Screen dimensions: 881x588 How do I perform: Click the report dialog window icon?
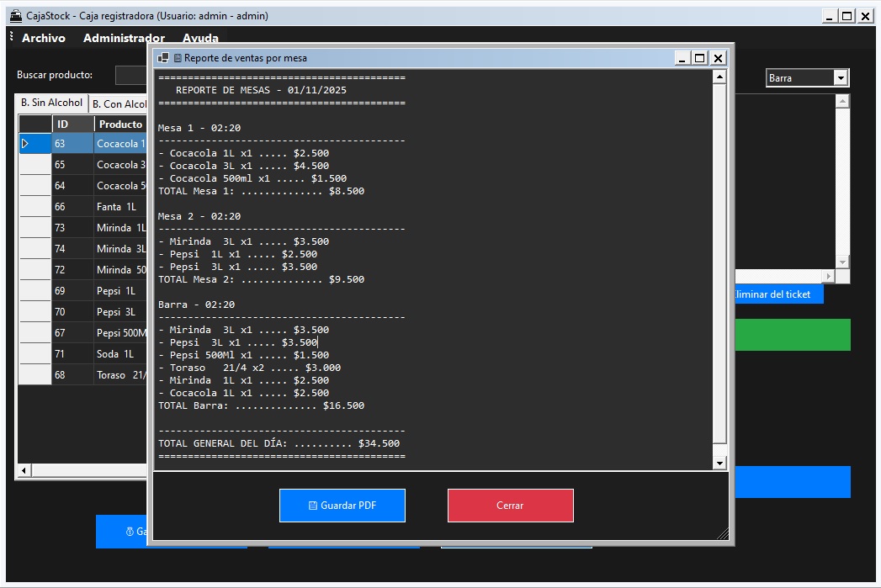click(163, 58)
